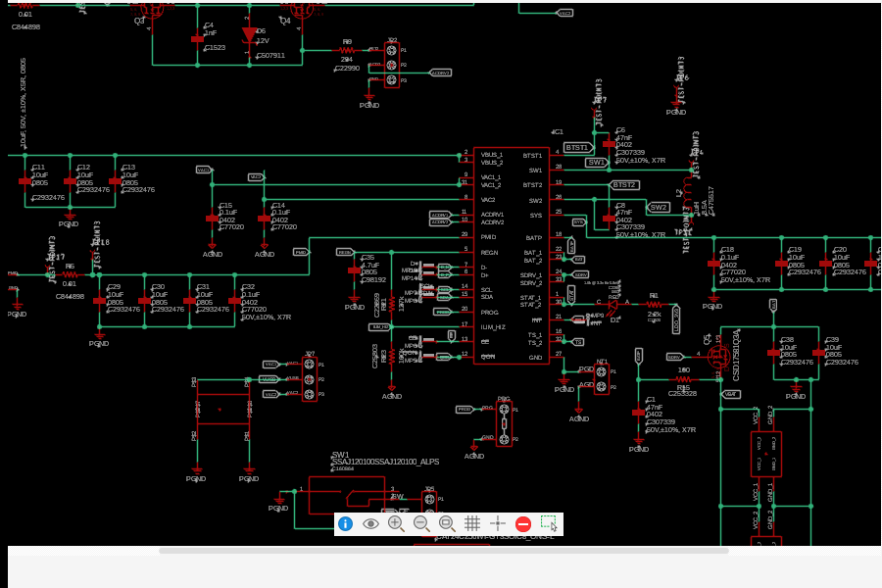Click the C13 capacitor label

(x=128, y=168)
